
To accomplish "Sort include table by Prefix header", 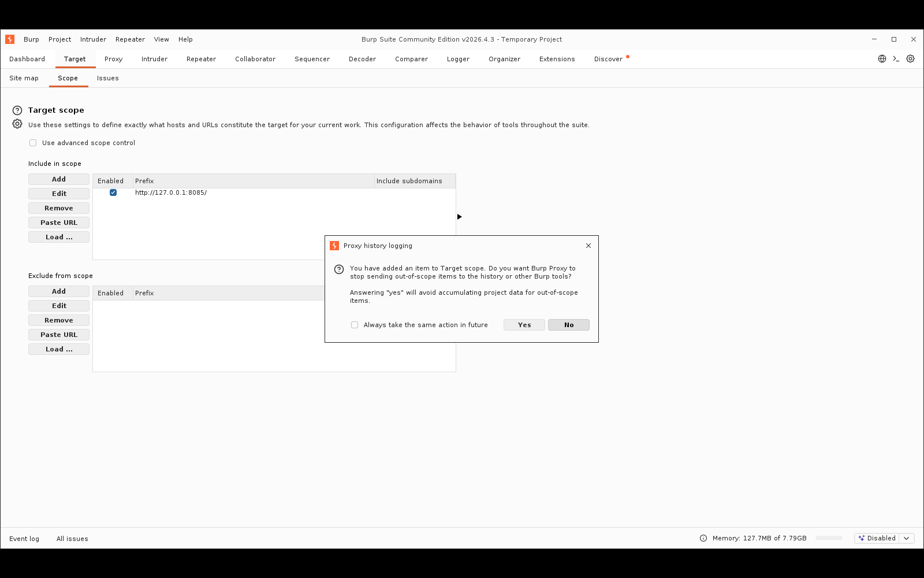I will click(x=254, y=181).
